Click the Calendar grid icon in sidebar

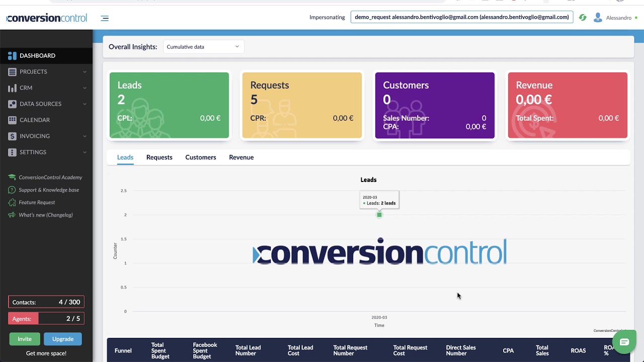[x=12, y=120]
